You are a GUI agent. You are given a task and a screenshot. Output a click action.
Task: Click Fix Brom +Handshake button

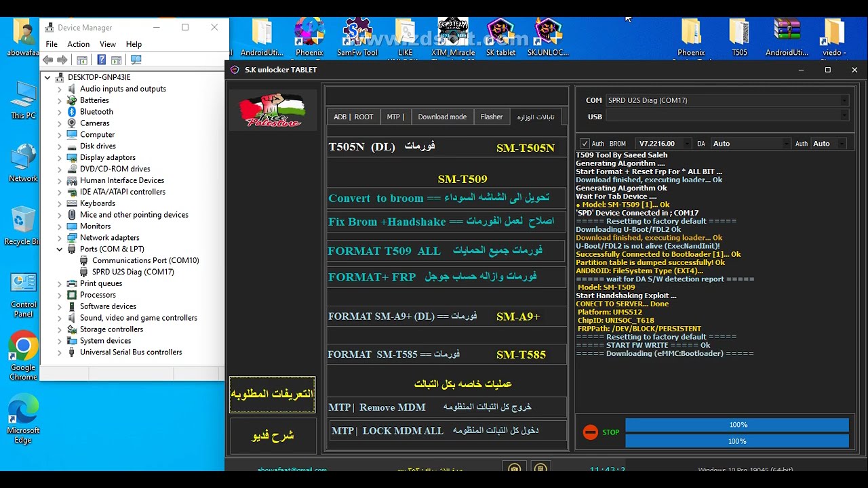click(446, 222)
